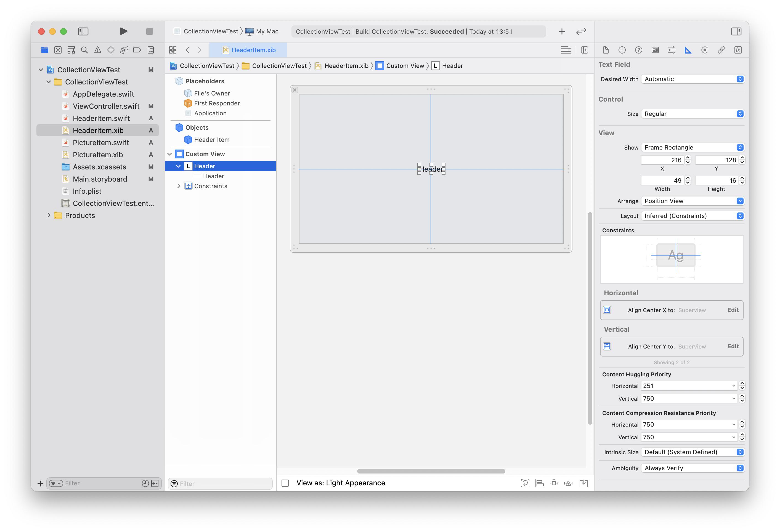Edit the Align Center X constraint
The height and width of the screenshot is (532, 780).
[x=733, y=310]
